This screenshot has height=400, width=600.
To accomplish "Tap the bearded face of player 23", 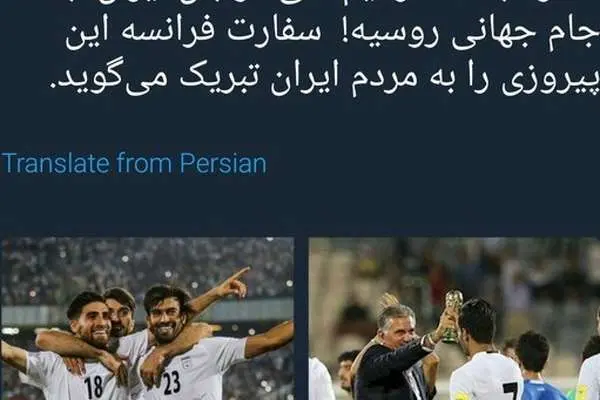I will click(165, 315).
